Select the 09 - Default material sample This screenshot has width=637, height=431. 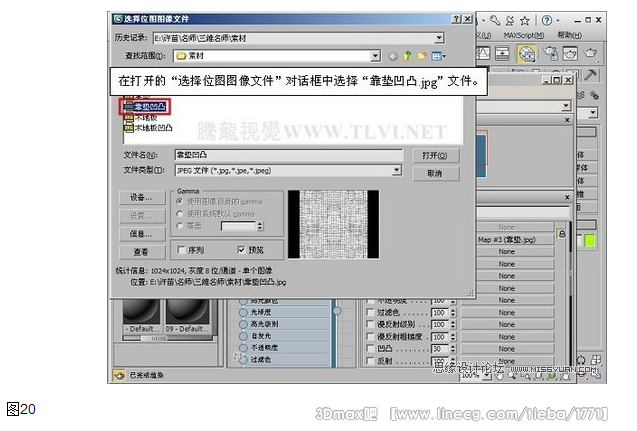coord(188,316)
